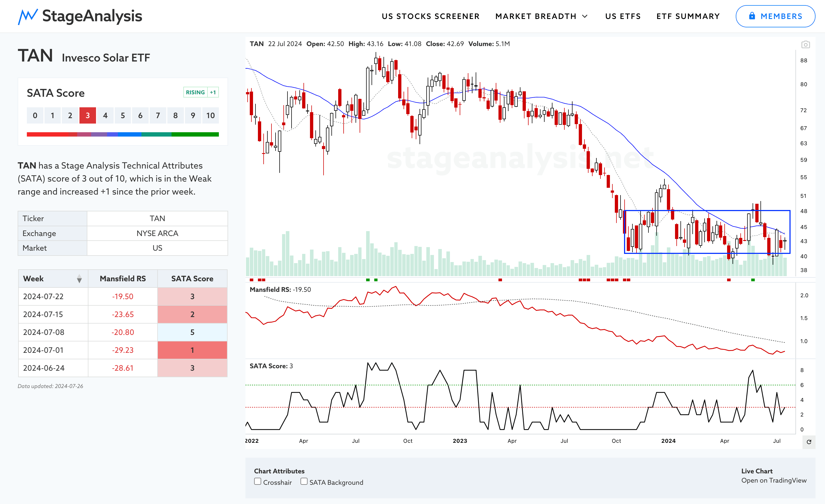The height and width of the screenshot is (504, 825).
Task: Click the Mansfield RS: -19.50 chart label
Action: (x=280, y=289)
